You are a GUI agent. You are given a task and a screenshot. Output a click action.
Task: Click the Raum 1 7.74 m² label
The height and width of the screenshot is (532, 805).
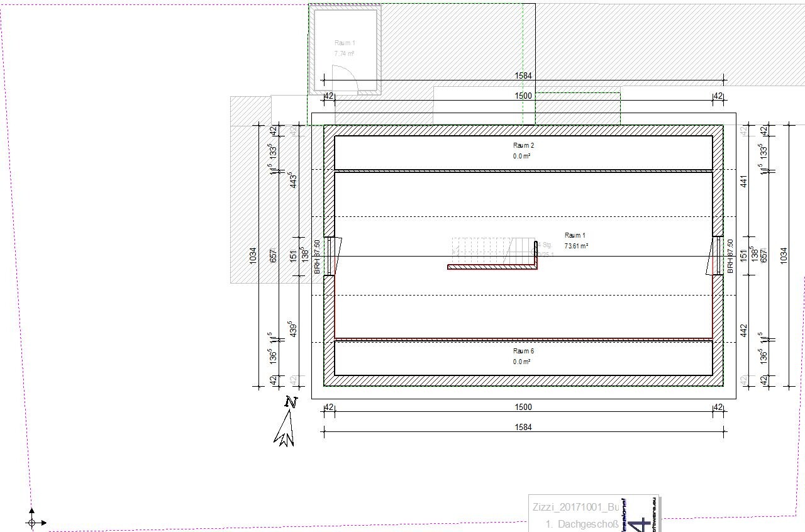345,48
